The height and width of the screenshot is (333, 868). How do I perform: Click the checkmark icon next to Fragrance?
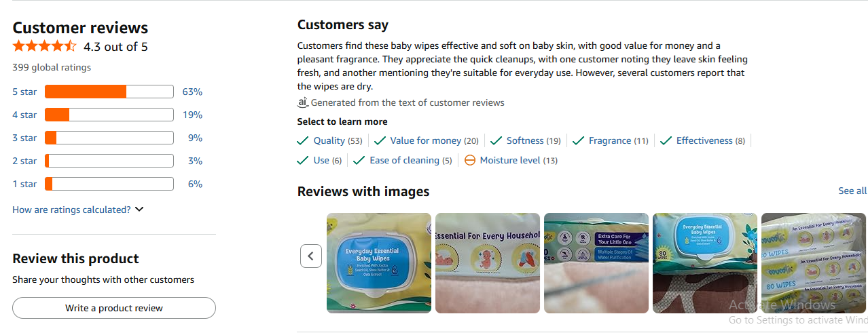tap(579, 141)
